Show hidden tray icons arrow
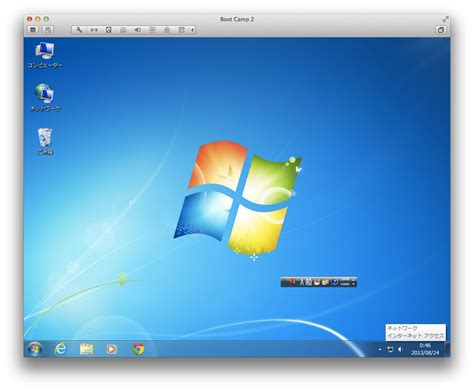This screenshot has width=474, height=390. tap(380, 349)
